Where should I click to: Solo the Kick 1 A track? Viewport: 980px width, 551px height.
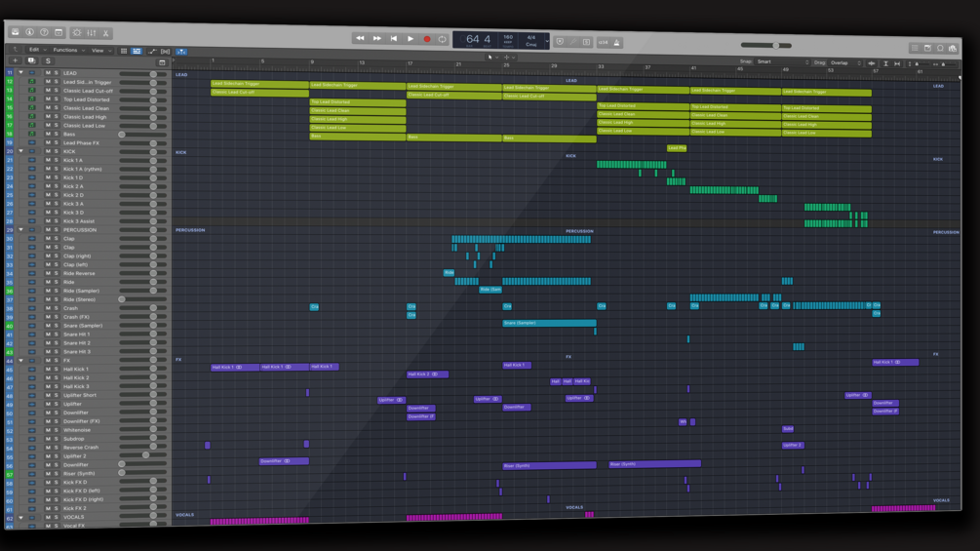pos(56,160)
